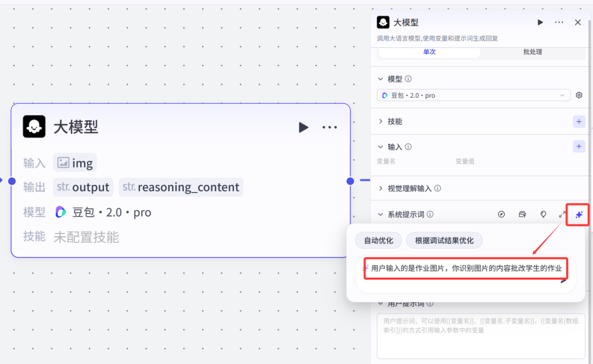Click 未配置技能 text on node
This screenshot has height=364, width=593.
pyautogui.click(x=86, y=237)
